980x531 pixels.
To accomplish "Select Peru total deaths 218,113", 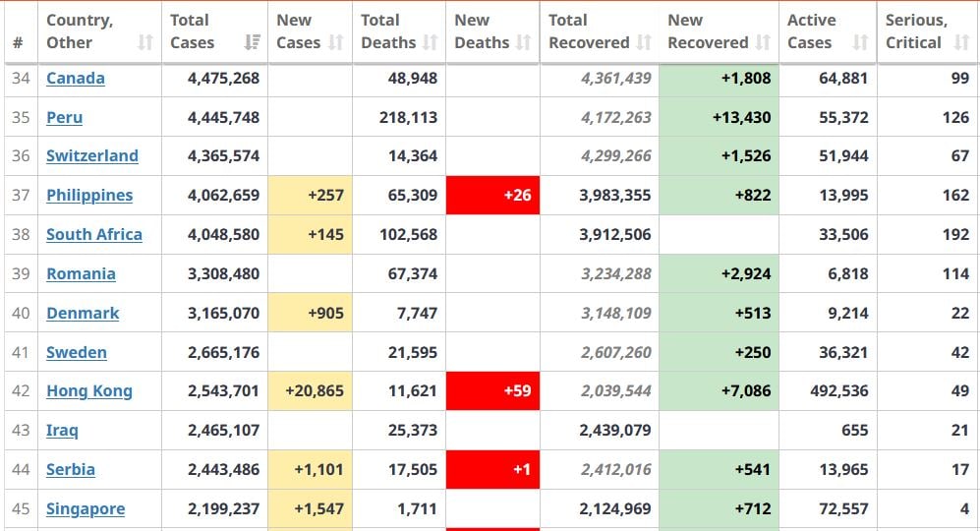I will click(408, 118).
